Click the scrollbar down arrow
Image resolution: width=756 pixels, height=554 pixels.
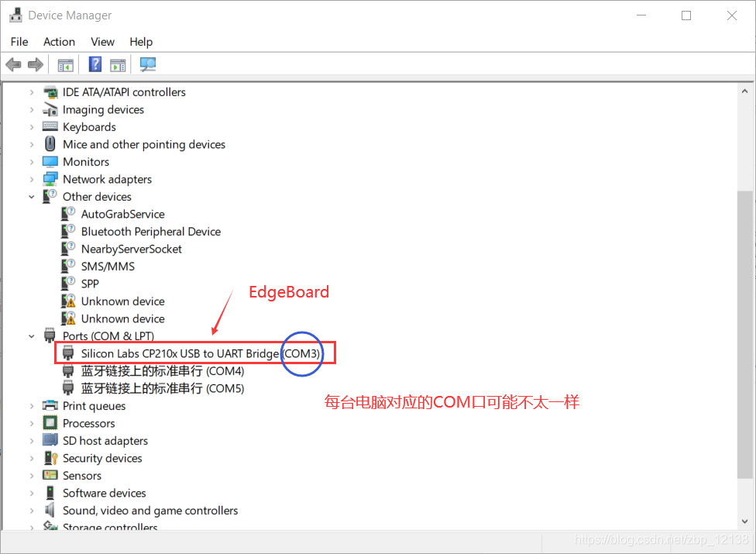(x=744, y=521)
